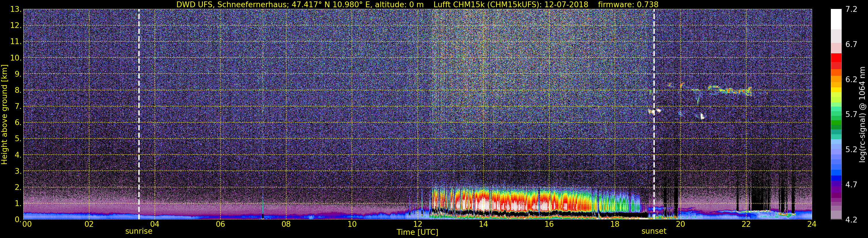This screenshot has width=868, height=238.
Task: Click the time axis tick '22'
Action: point(746,224)
